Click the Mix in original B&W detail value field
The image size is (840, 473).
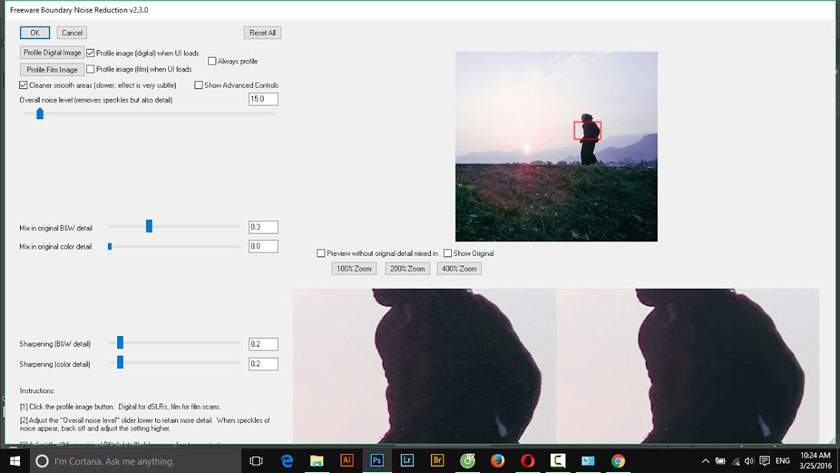point(263,227)
